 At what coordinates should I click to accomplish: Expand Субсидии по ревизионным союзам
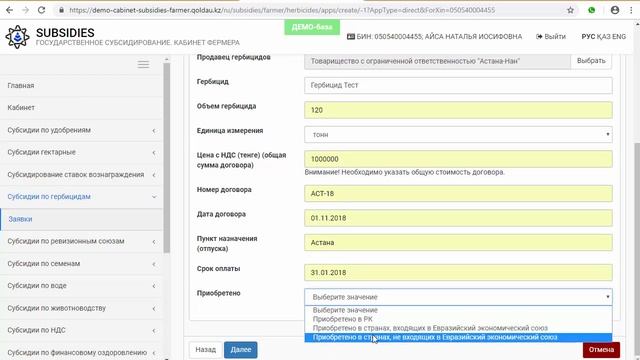[x=82, y=241]
